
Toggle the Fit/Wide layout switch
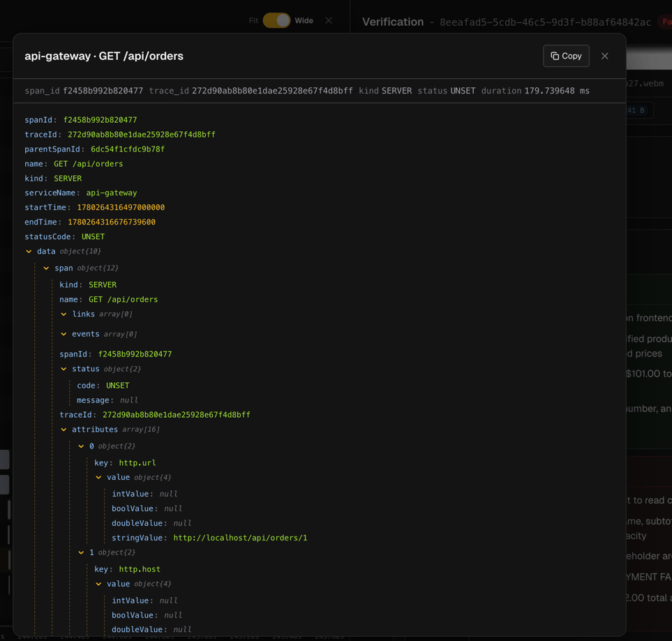pos(276,20)
